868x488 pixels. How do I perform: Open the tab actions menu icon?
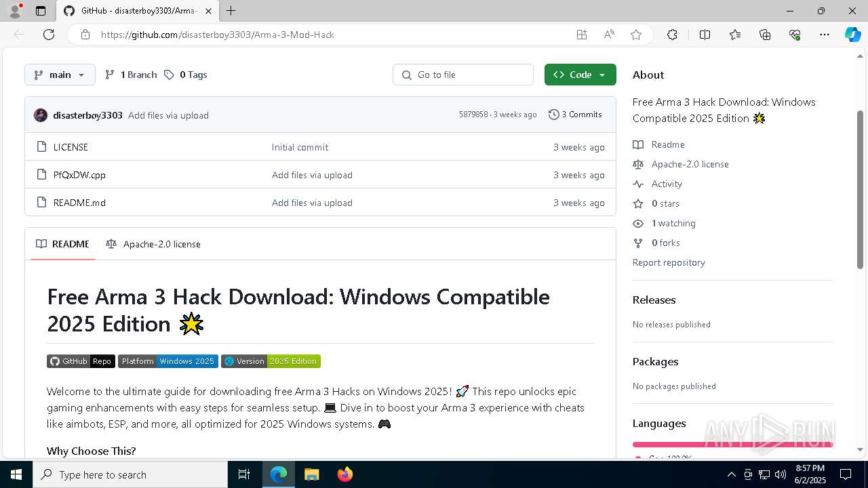pyautogui.click(x=41, y=11)
